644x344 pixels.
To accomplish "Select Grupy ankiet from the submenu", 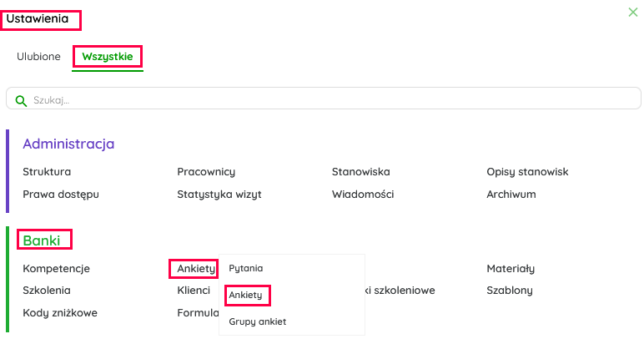I will (257, 321).
